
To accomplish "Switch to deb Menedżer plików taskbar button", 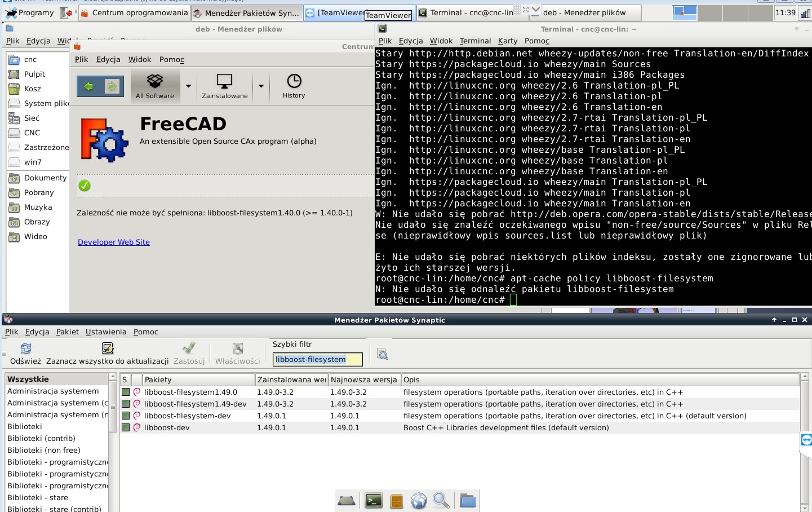I will (x=584, y=12).
